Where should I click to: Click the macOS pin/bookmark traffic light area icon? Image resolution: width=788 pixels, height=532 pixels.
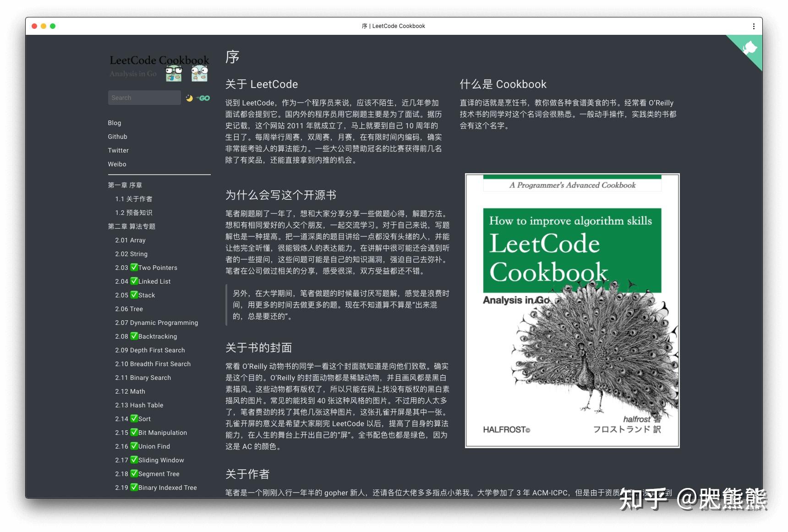pos(54,26)
